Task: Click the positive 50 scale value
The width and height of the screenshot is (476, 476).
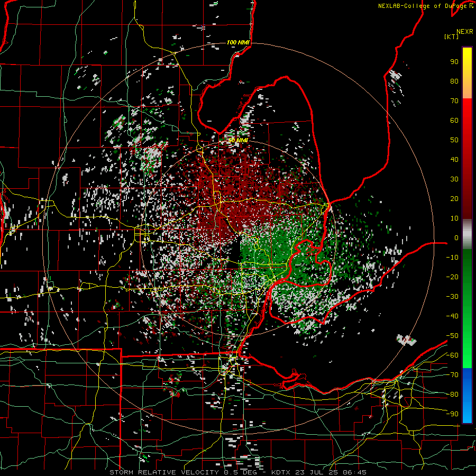Action: tap(454, 140)
